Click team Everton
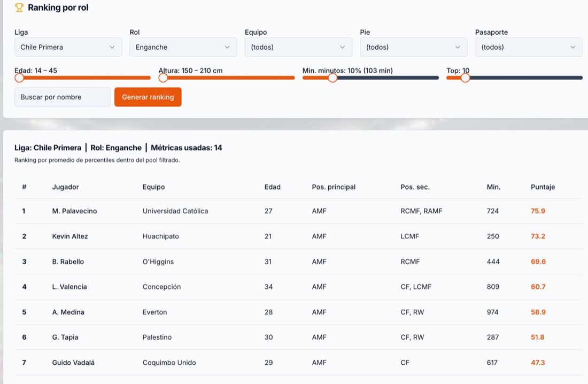 [x=154, y=312]
